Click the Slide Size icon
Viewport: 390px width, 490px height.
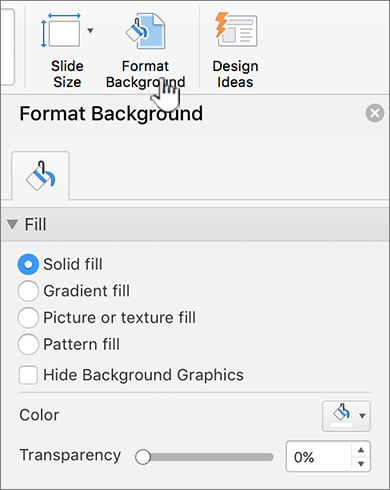click(61, 31)
